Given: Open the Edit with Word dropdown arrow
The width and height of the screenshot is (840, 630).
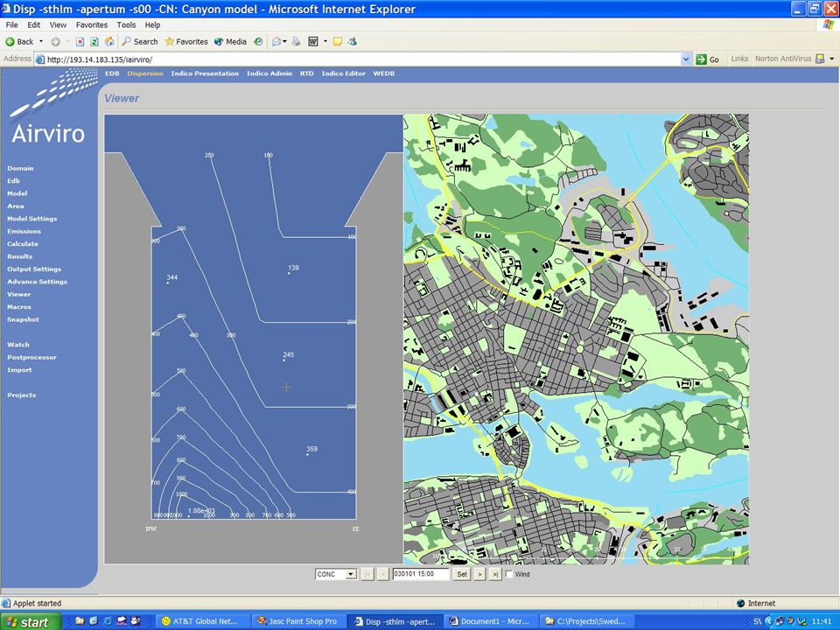Looking at the screenshot, I should [x=325, y=41].
